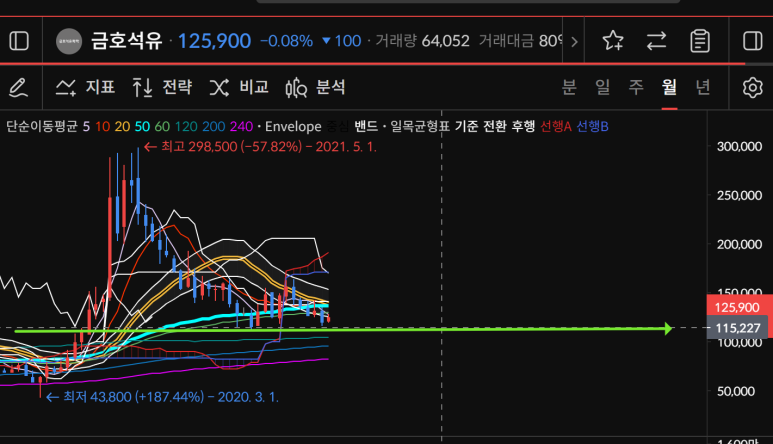773x444 pixels.
Task: Click the current price 125,900 in header
Action: [x=214, y=41]
